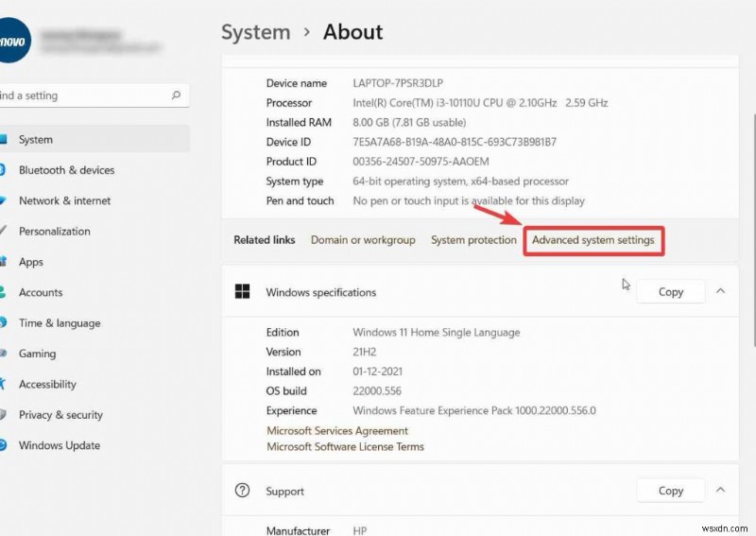Image resolution: width=756 pixels, height=536 pixels.
Task: Open Bluetooth & devices settings
Action: pos(66,170)
